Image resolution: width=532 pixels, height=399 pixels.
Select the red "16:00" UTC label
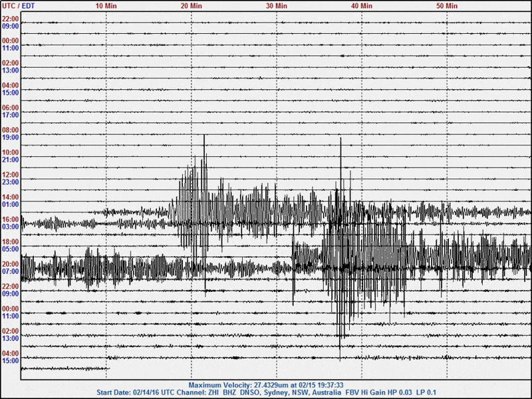(x=11, y=219)
